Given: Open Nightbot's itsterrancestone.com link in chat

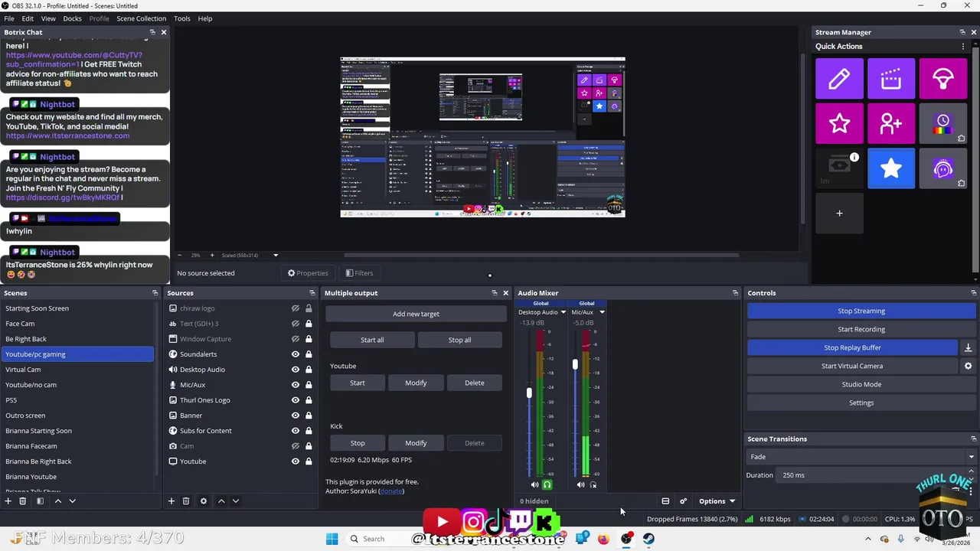Looking at the screenshot, I should 67,136.
